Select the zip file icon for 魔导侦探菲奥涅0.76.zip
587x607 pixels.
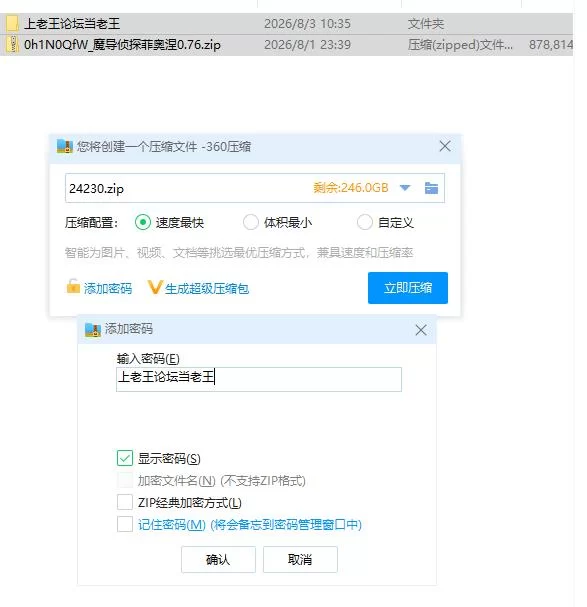tap(13, 45)
